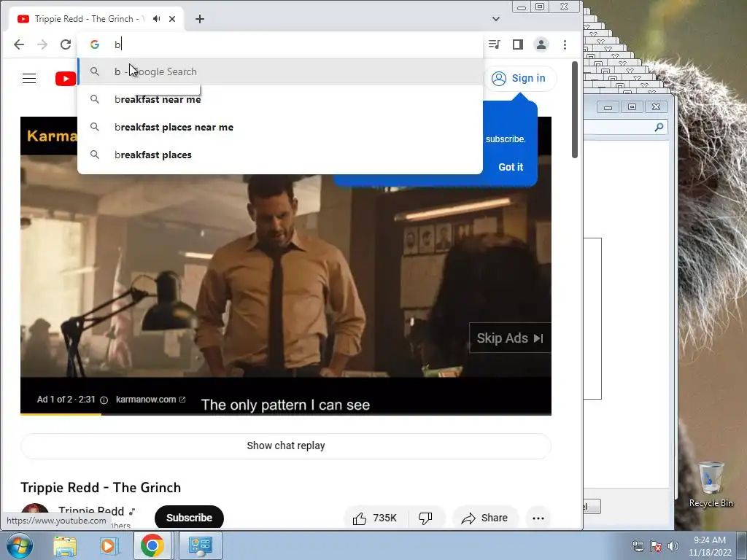Image resolution: width=747 pixels, height=560 pixels.
Task: Choose 'breakfast places near me' suggestion
Action: [x=280, y=127]
